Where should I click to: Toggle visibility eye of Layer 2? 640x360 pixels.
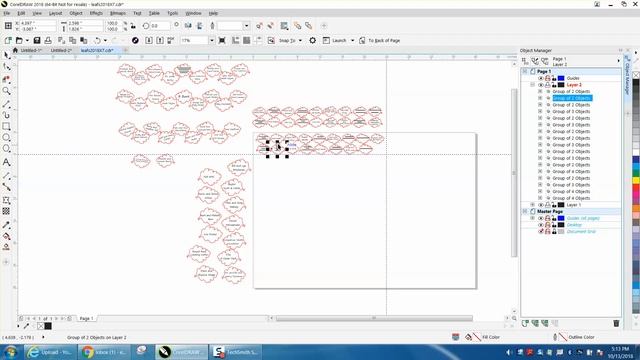coord(540,85)
